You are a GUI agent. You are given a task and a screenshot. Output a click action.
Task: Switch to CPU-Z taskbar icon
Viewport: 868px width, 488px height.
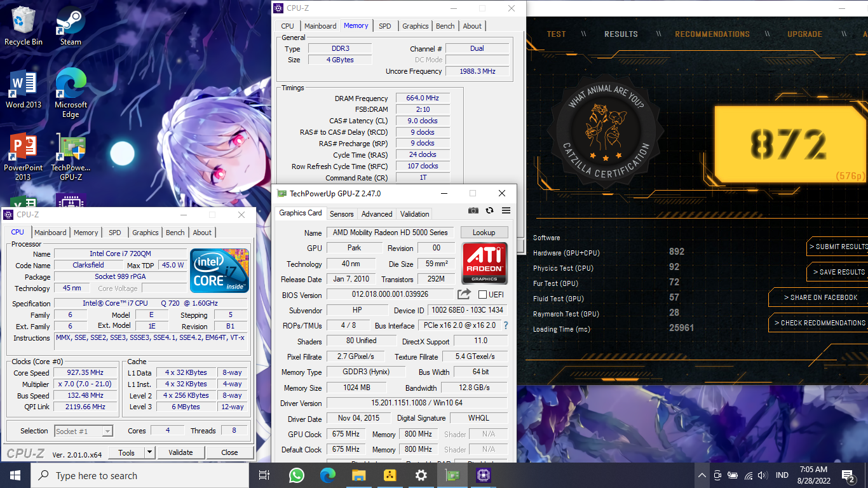pyautogui.click(x=483, y=475)
